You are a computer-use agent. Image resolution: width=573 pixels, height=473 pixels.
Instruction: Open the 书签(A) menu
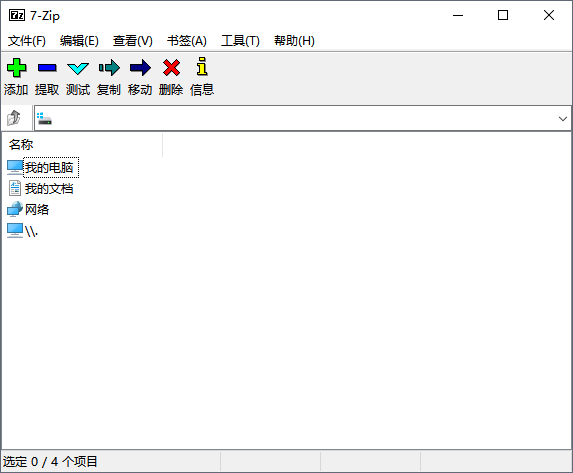click(187, 41)
